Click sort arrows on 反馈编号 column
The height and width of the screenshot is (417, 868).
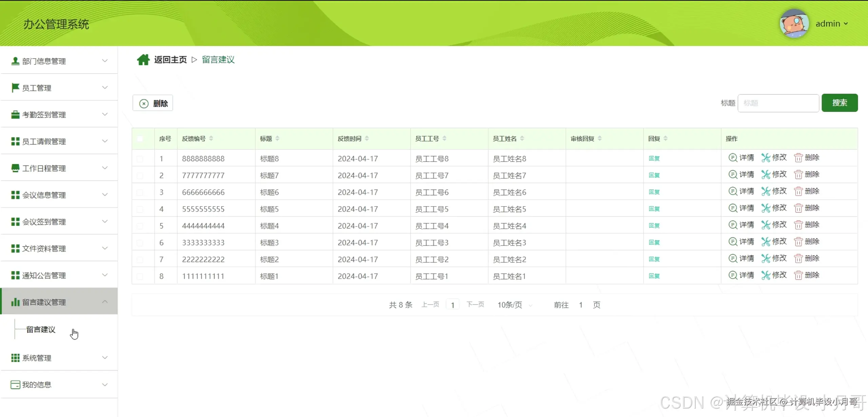[x=211, y=138]
